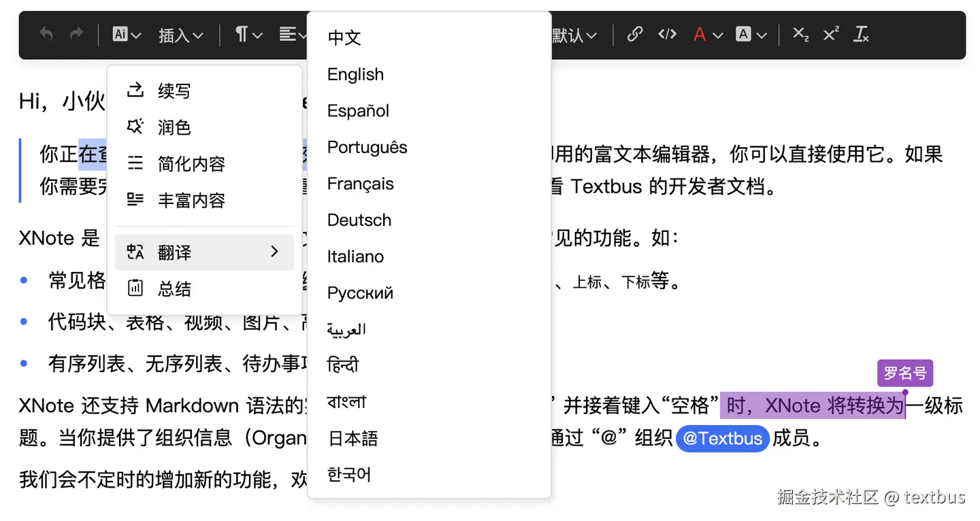Screen dimensions: 980x521
Task: Select Português as translation language
Action: 429,147
